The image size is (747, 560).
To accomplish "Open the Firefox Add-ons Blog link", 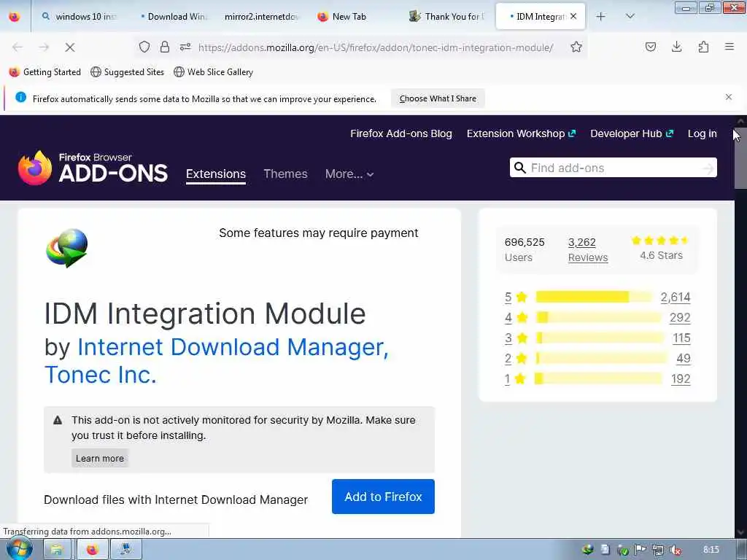I will coord(401,134).
